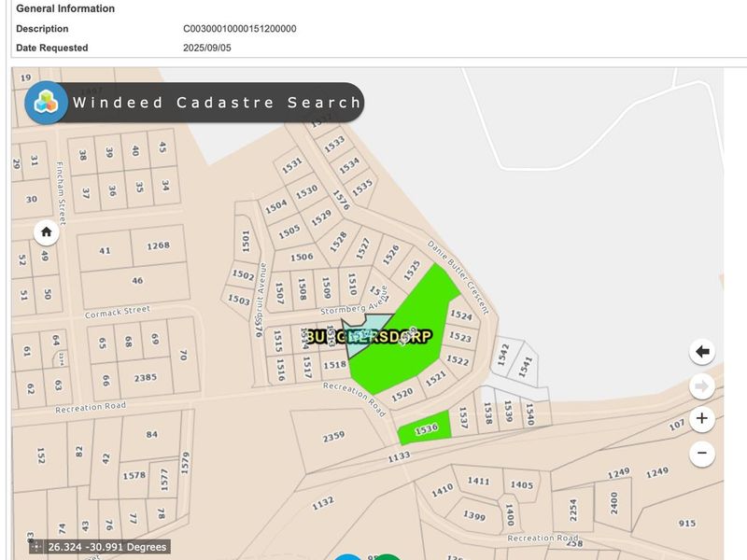Zoom in using the plus icon
This screenshot has height=560, width=747.
(x=701, y=416)
